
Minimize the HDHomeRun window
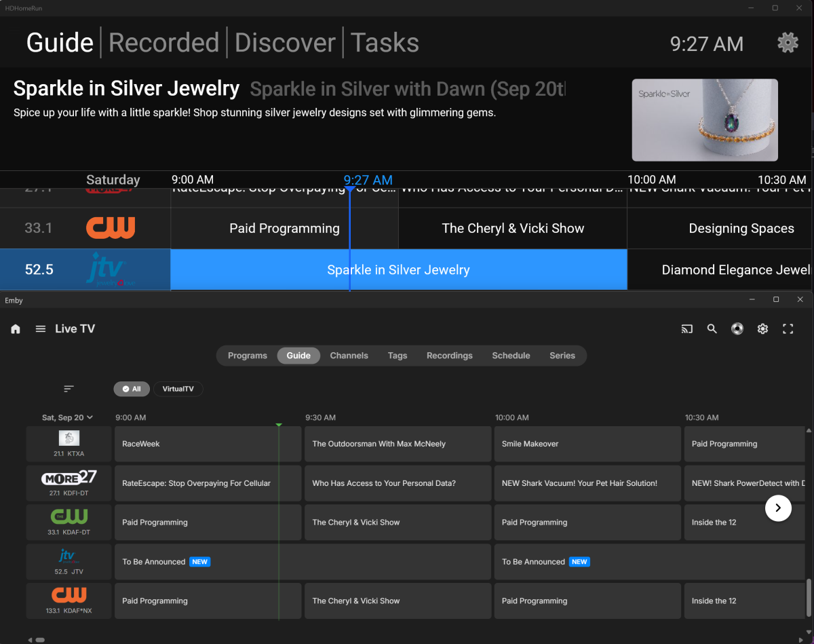tap(751, 8)
